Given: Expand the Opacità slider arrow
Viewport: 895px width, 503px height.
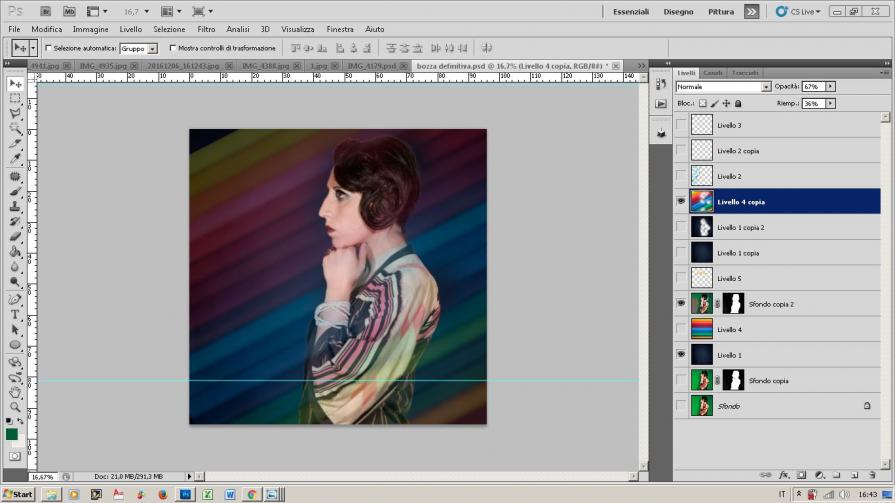Looking at the screenshot, I should coord(830,87).
